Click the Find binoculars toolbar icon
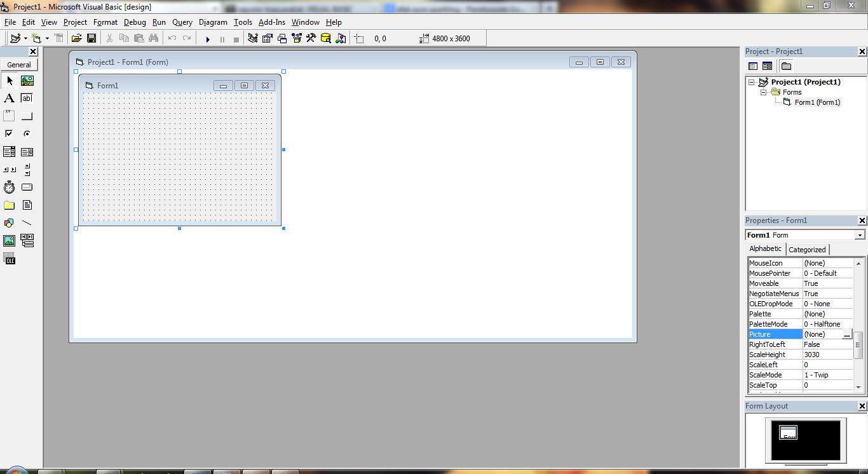The height and width of the screenshot is (474, 868). 153,39
